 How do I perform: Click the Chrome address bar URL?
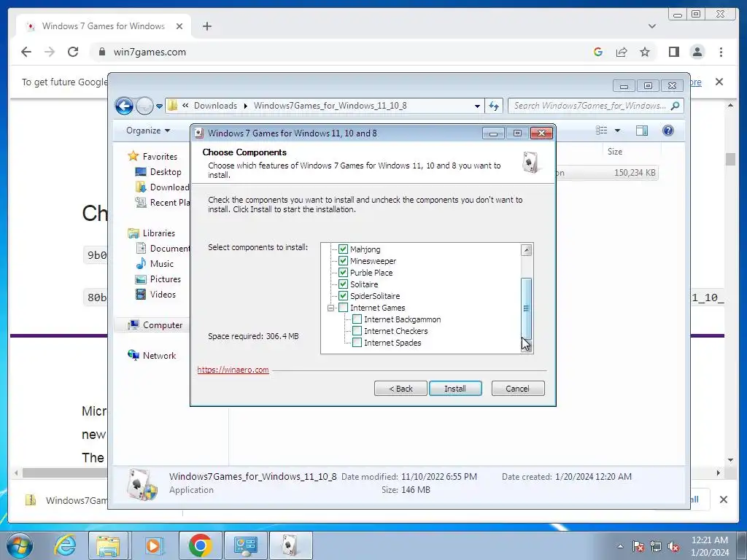pos(150,52)
